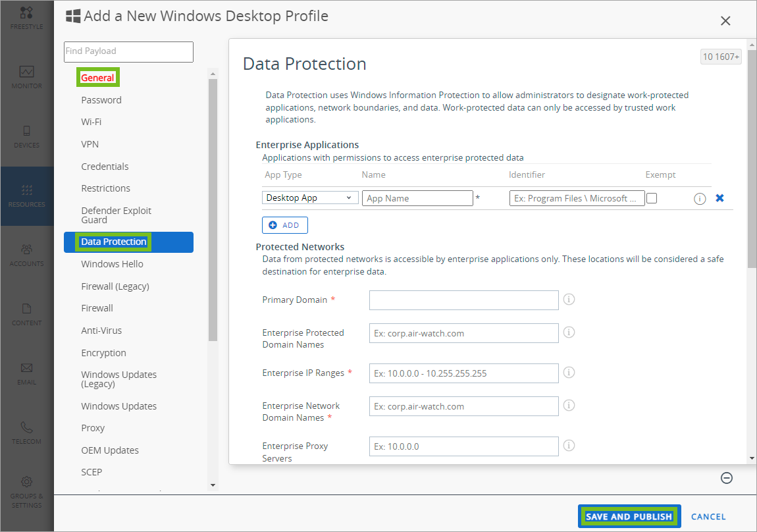The height and width of the screenshot is (532, 757).
Task: Click the Enterprise IP Ranges field
Action: [464, 373]
